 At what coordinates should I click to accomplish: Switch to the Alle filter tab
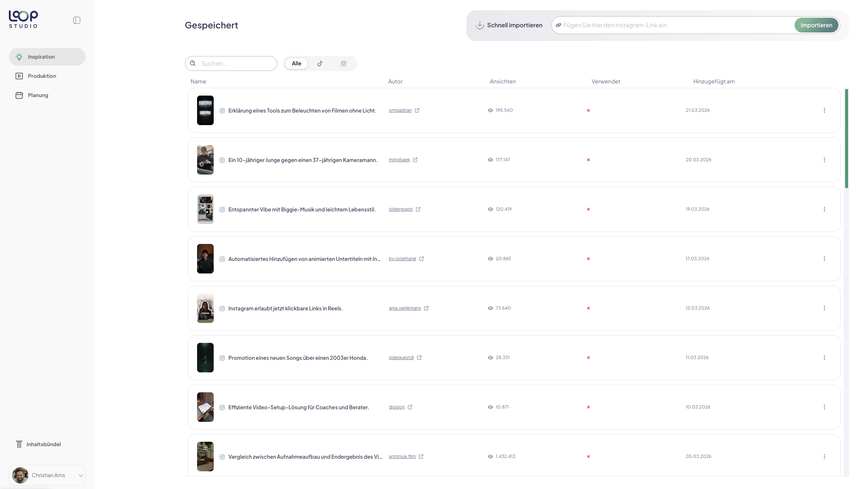point(296,63)
